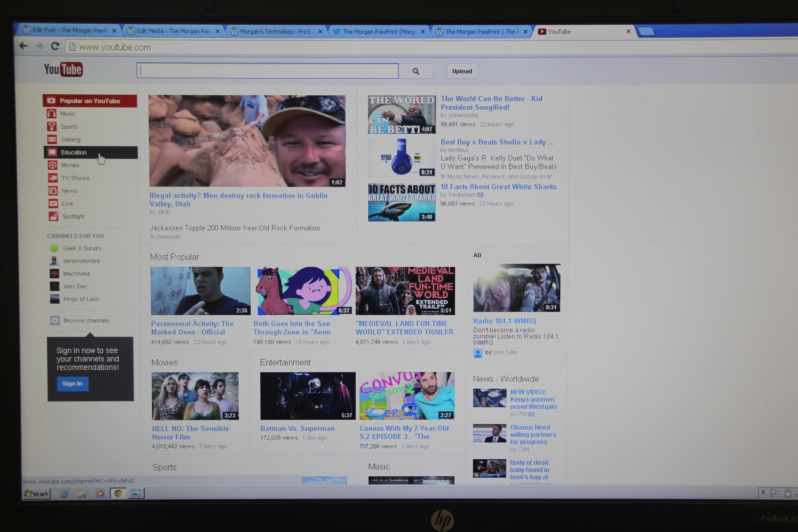This screenshot has height=532, width=798.
Task: Open The World Can Be Better video link
Action: tap(491, 103)
